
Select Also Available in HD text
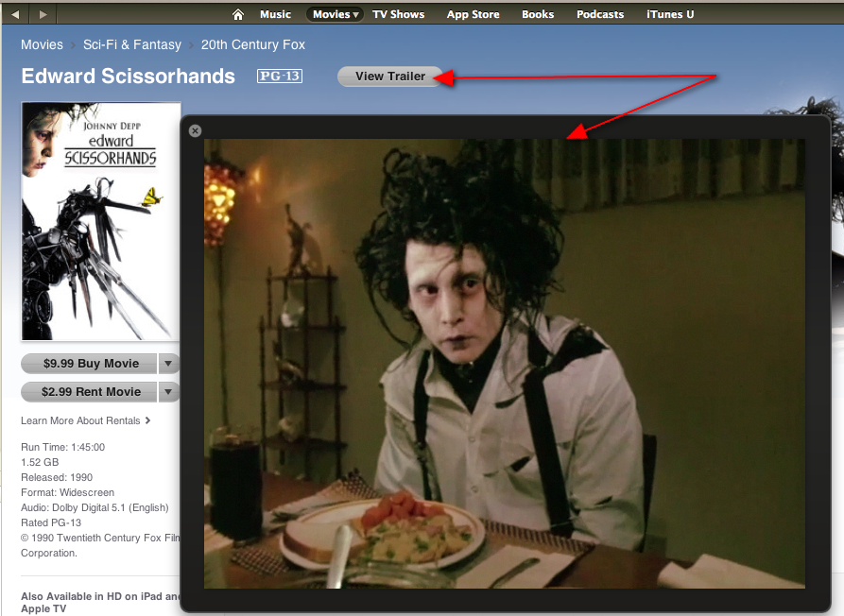coord(100,603)
